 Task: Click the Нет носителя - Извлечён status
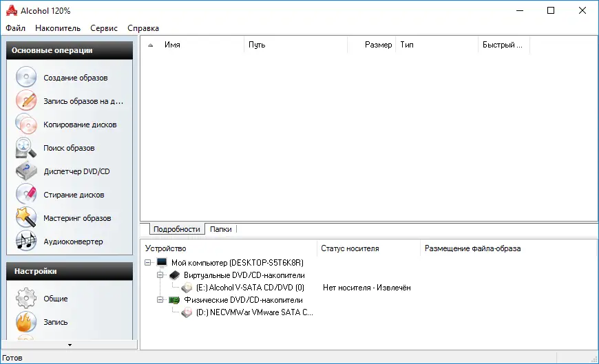click(367, 288)
